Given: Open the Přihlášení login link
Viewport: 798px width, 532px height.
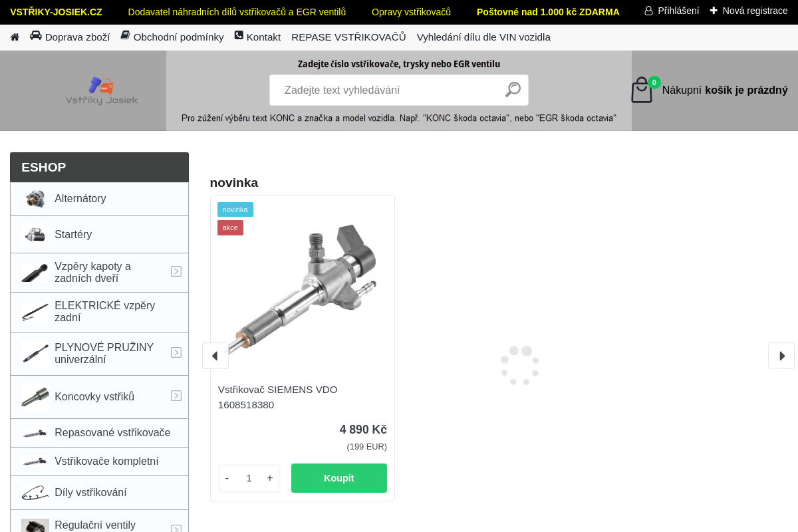Looking at the screenshot, I should pos(672,11).
